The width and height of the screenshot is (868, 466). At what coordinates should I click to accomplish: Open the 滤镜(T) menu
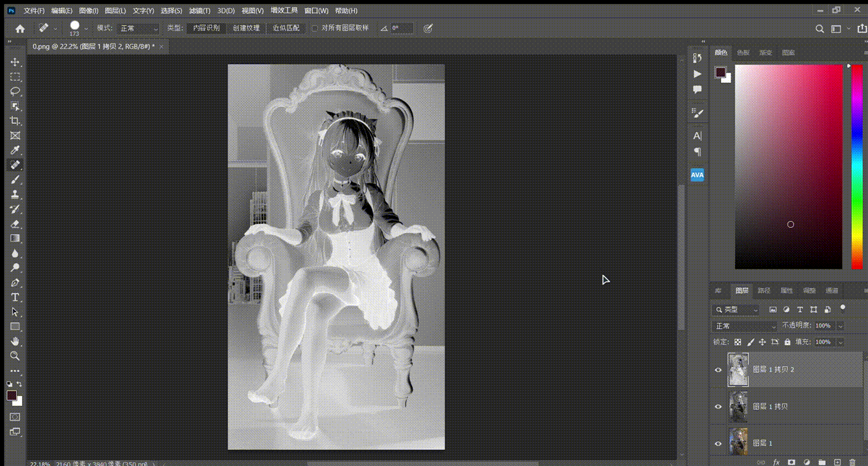pyautogui.click(x=200, y=11)
